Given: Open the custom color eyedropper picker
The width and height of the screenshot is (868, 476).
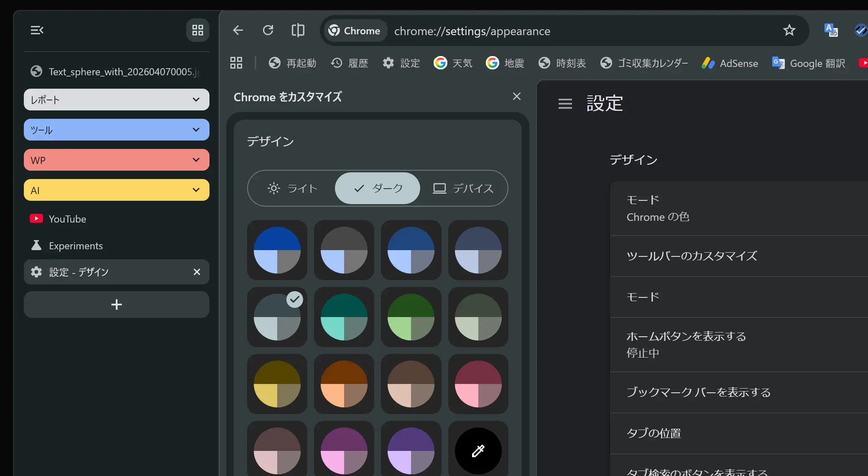Looking at the screenshot, I should pyautogui.click(x=478, y=450).
